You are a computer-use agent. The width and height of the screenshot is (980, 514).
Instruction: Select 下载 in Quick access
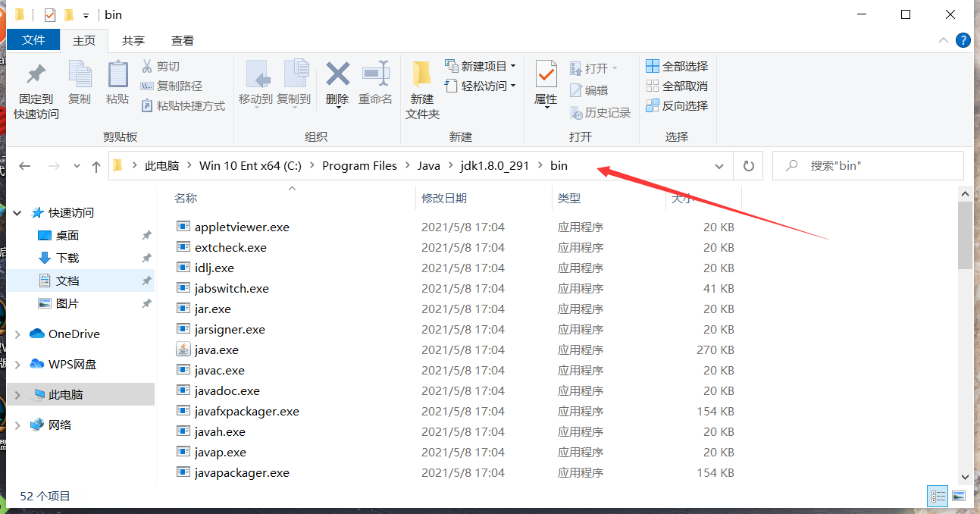point(67,258)
